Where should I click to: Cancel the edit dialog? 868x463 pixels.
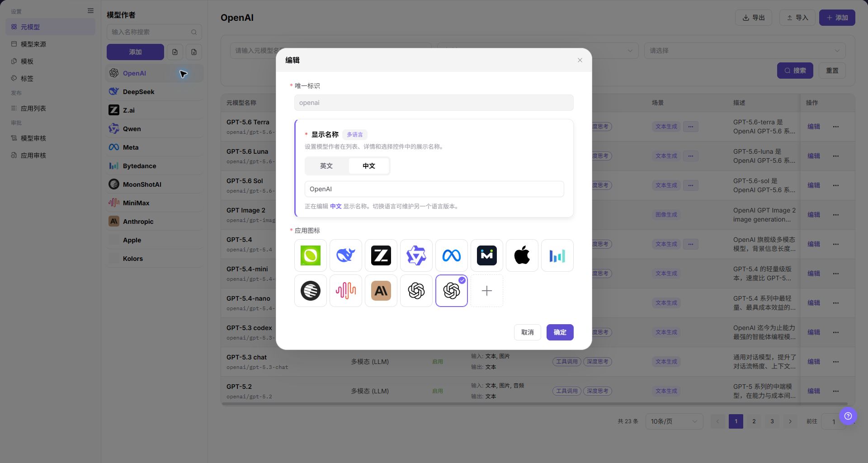(x=527, y=332)
